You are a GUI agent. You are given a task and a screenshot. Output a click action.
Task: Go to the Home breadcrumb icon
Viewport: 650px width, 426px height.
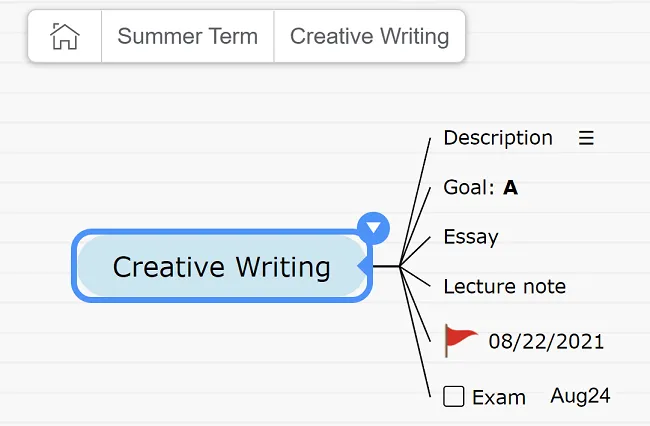tap(65, 36)
